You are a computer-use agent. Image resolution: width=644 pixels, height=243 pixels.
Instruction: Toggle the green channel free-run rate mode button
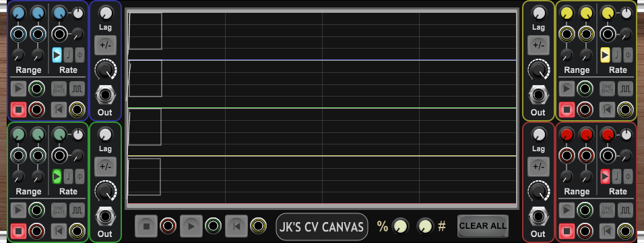point(57,177)
